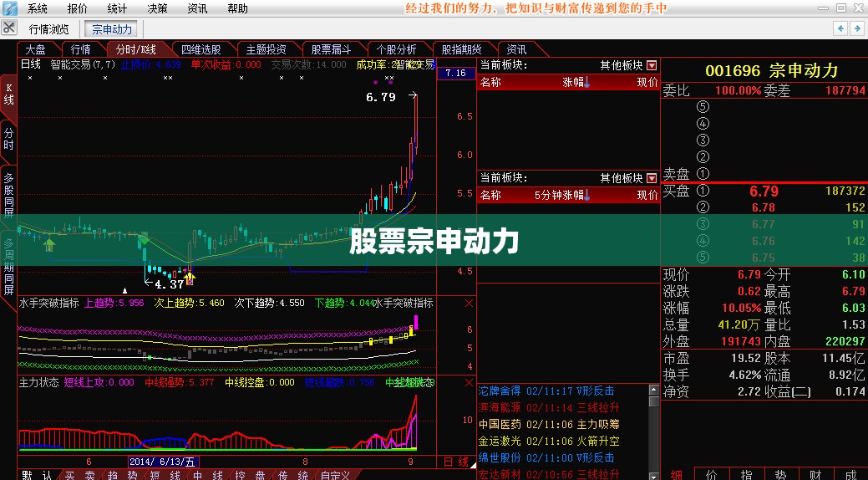
Task: Open the 统计 menu
Action: [117, 8]
